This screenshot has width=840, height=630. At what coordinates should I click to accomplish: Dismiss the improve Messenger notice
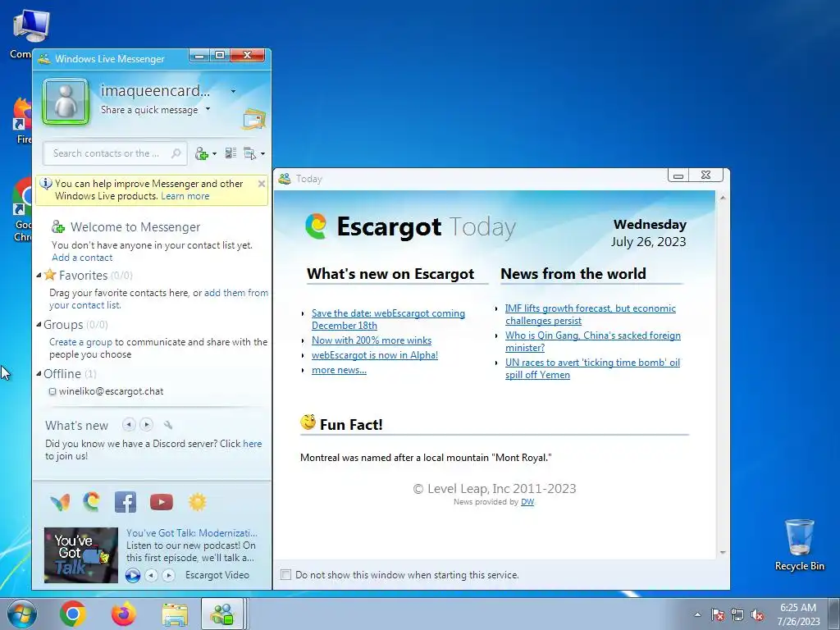[262, 184]
